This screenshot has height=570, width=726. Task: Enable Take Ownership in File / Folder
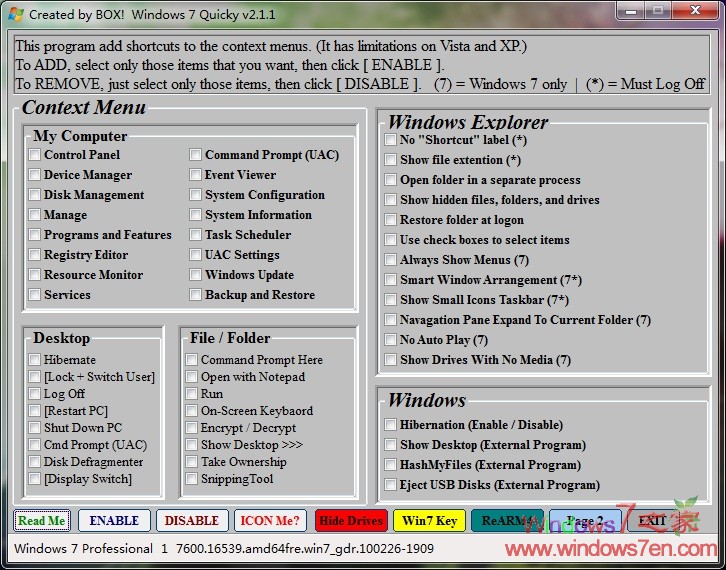pyautogui.click(x=192, y=462)
